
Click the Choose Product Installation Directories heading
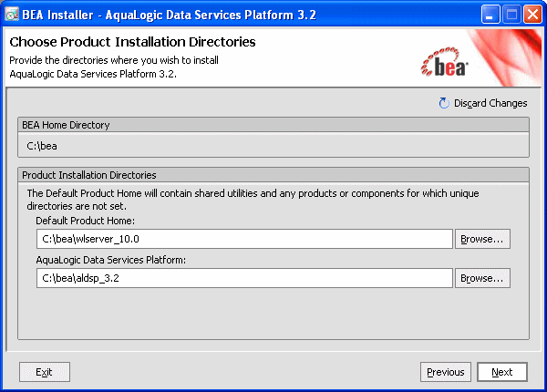[132, 42]
